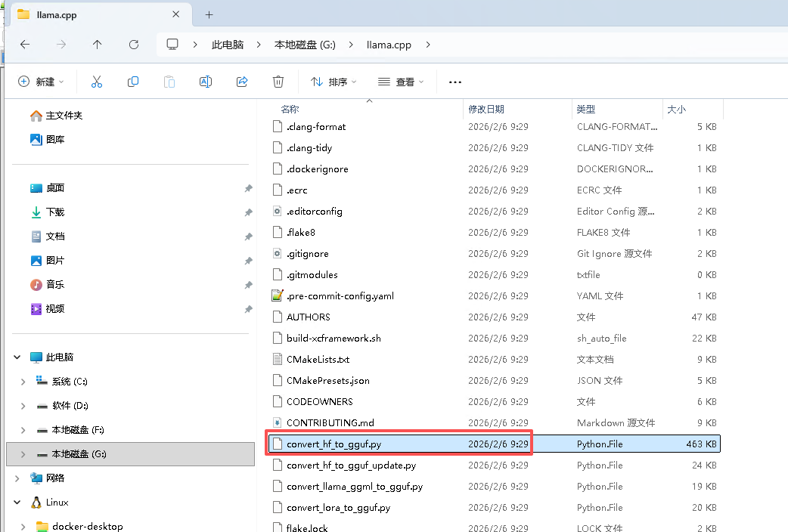Sort by 大小 column header

coord(676,110)
